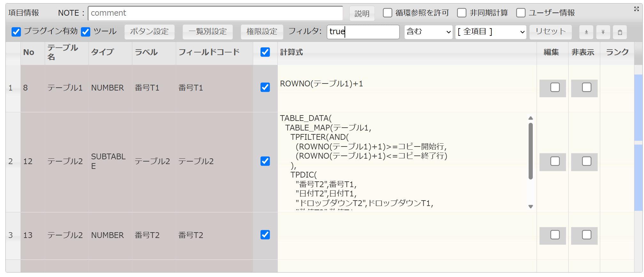Open ボタン設定 settings
Image resolution: width=644 pixels, height=277 pixels.
tap(149, 32)
